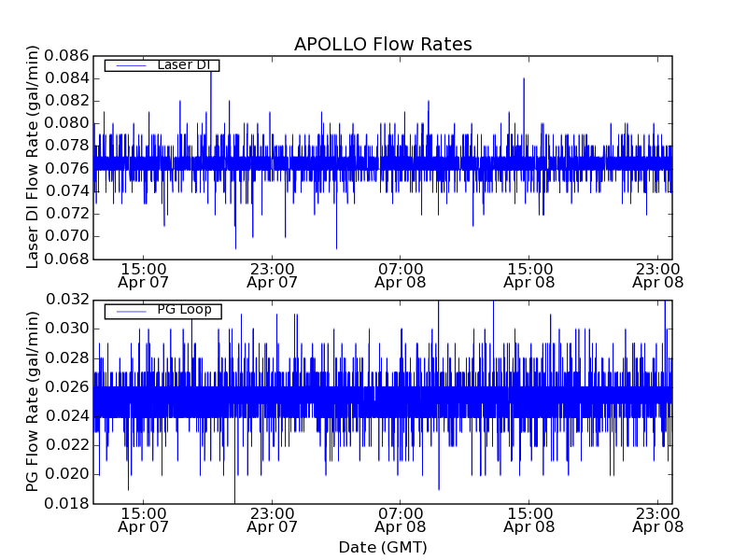This screenshot has width=747, height=560.
Task: Click the Date (GMT) x-axis label
Action: pyautogui.click(x=383, y=547)
